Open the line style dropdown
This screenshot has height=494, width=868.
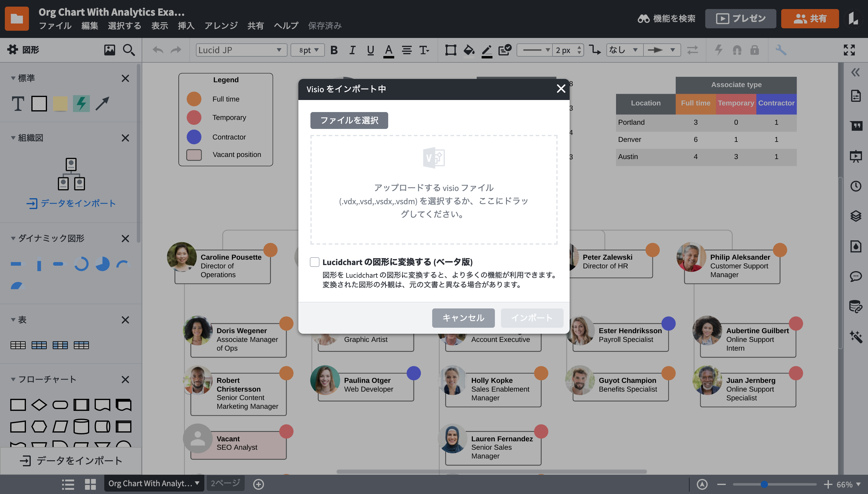(535, 50)
